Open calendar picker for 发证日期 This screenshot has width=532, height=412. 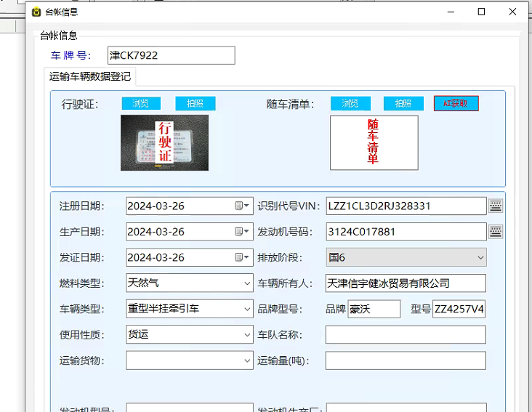pyautogui.click(x=242, y=258)
